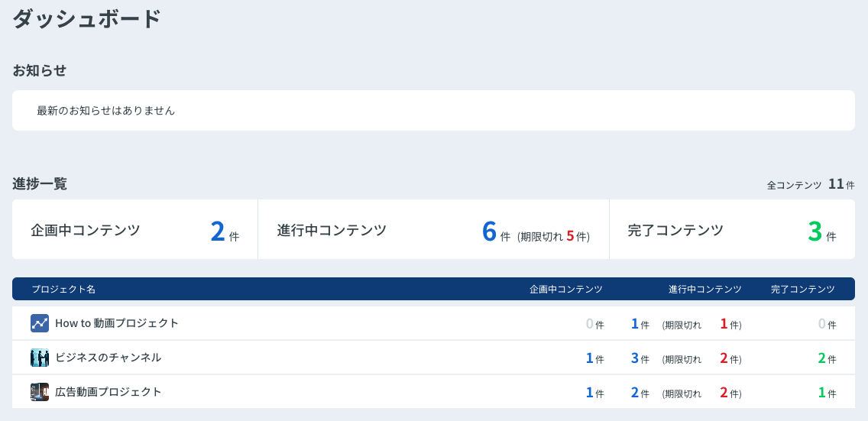Viewport: 868px width, 421px height.
Task: Open the 広告動画プロジェクト thumbnail icon
Action: point(40,392)
